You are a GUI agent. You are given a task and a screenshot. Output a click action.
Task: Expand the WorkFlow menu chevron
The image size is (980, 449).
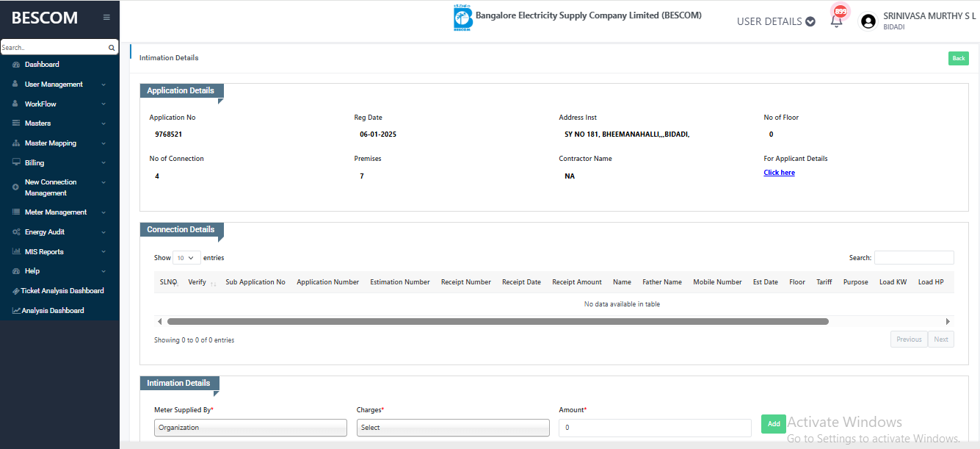(x=104, y=104)
